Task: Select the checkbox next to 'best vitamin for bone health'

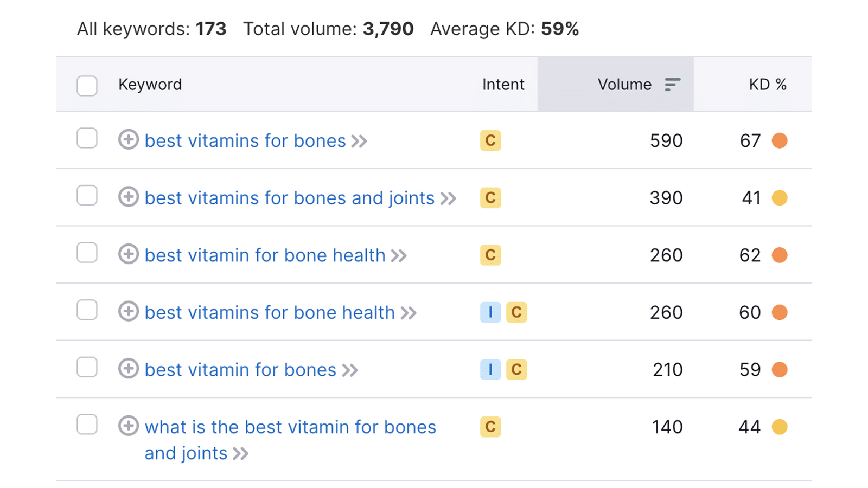Action: coord(86,253)
